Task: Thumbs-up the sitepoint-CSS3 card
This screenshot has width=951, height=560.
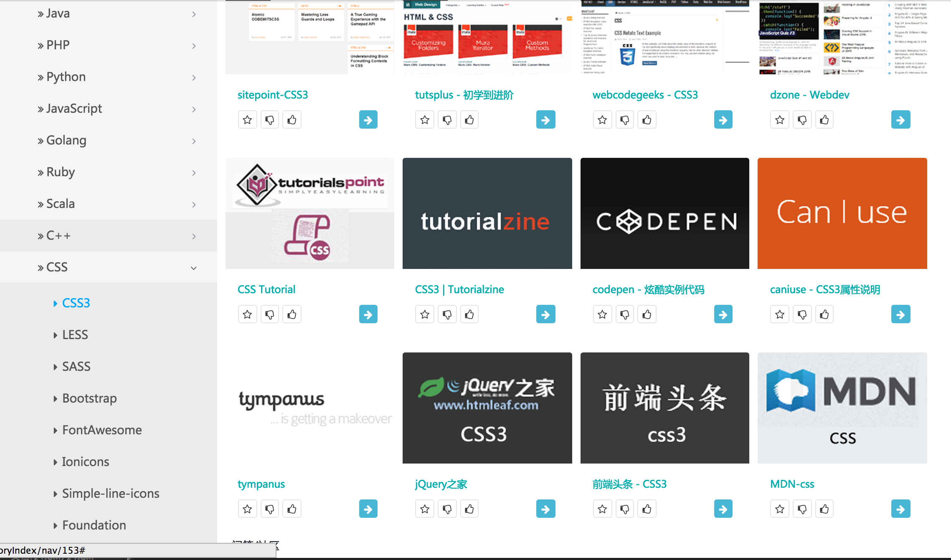Action: 292,120
